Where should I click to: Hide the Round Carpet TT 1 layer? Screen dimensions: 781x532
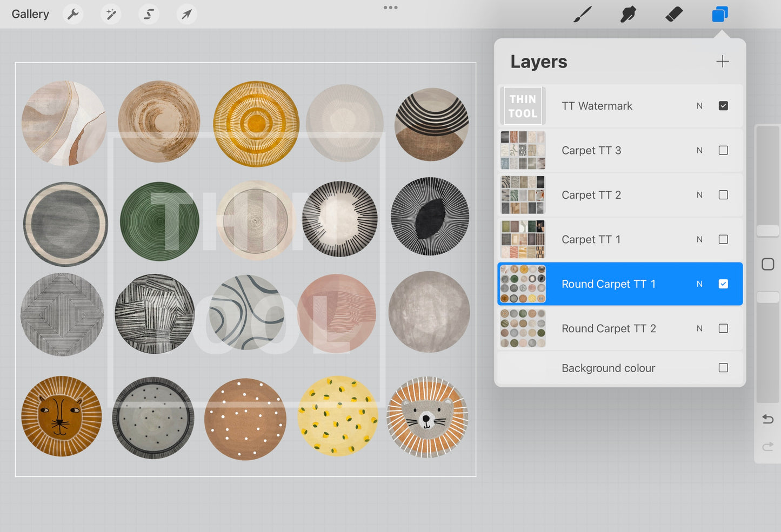pyautogui.click(x=723, y=284)
